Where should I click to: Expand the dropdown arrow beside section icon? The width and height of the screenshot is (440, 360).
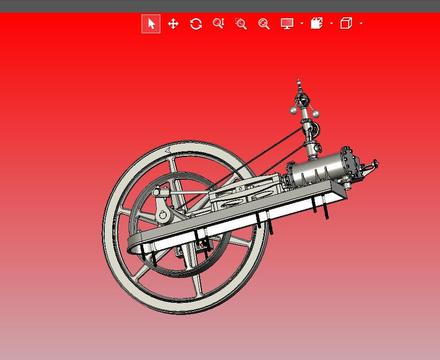click(331, 24)
